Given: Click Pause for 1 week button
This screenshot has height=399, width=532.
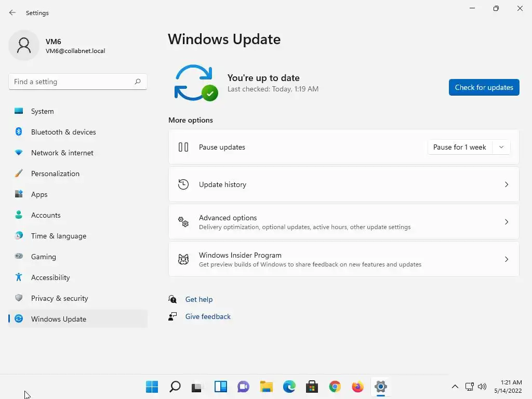Looking at the screenshot, I should coord(460,147).
